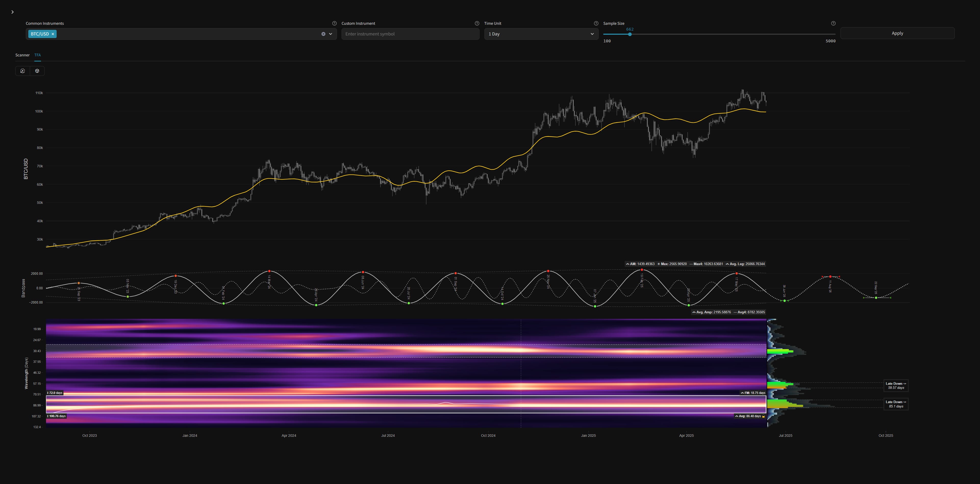Open the Time Unit help question mark
Screen dimensions: 980x484
coord(596,23)
